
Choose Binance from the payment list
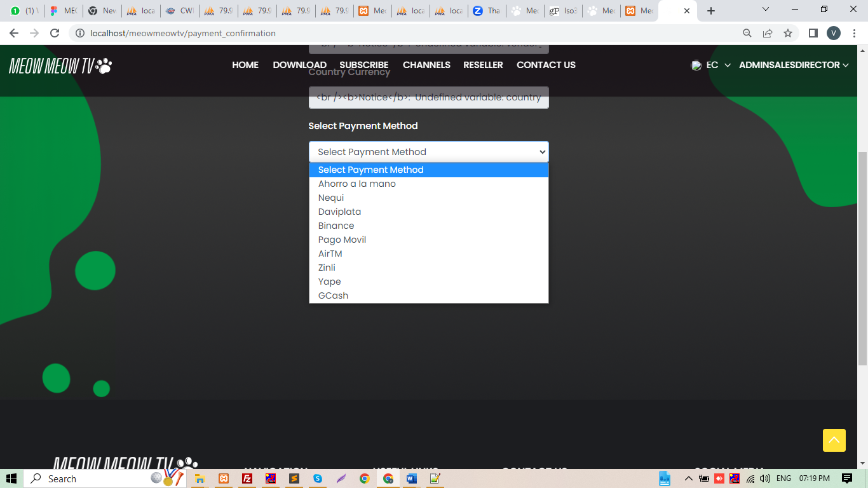(x=429, y=226)
